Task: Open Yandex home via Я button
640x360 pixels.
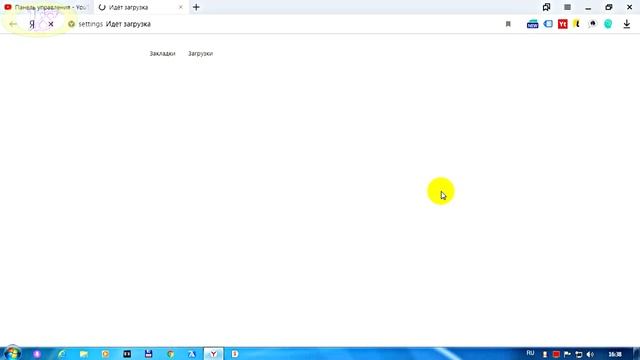Action: 32,24
